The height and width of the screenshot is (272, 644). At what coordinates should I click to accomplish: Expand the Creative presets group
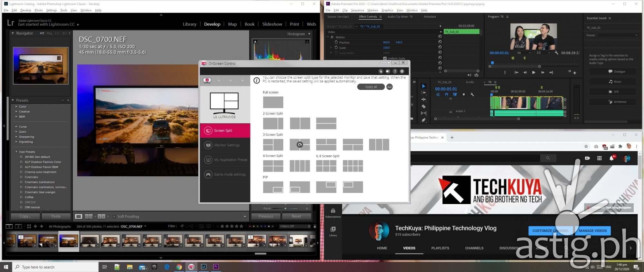click(x=16, y=112)
